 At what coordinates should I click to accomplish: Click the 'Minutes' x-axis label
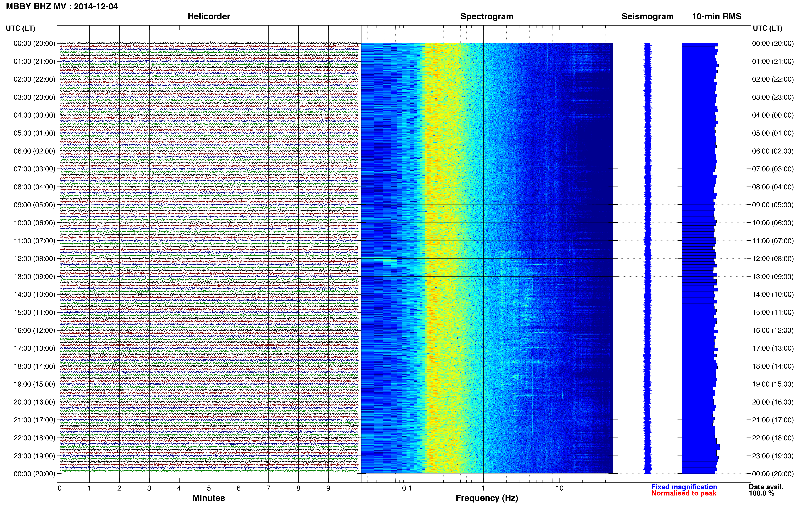(x=209, y=498)
